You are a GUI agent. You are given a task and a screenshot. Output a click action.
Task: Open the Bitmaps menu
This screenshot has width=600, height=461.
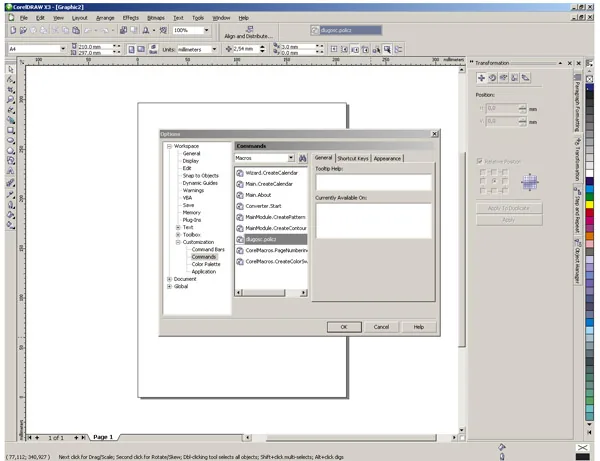point(156,18)
